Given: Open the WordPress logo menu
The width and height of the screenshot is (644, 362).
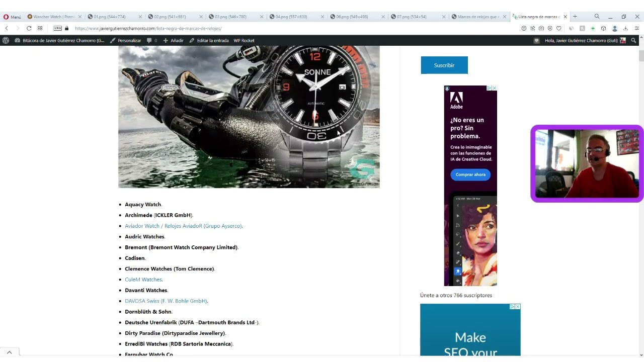Looking at the screenshot, I should (6, 40).
